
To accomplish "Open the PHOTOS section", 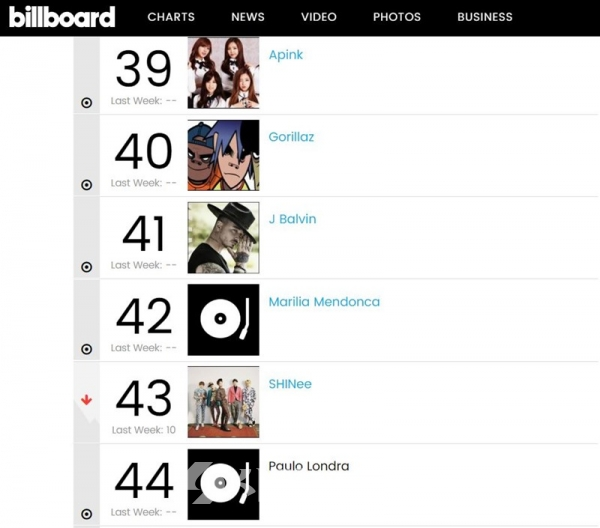I will [397, 17].
